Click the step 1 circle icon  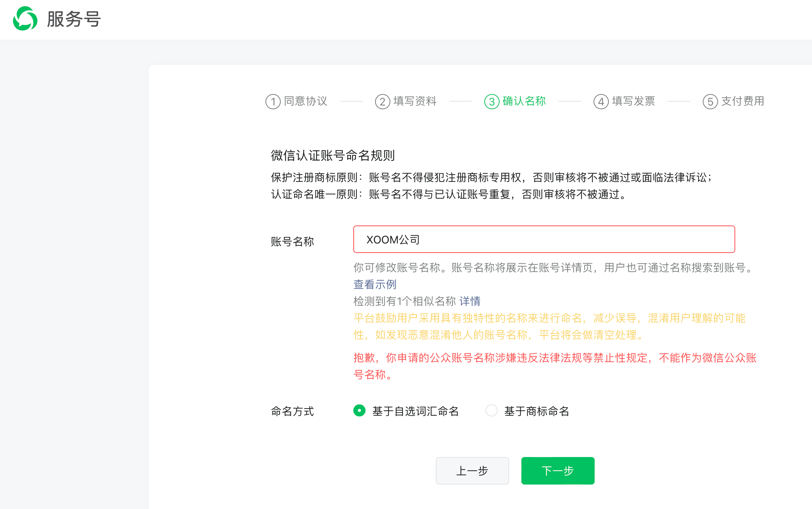click(273, 102)
